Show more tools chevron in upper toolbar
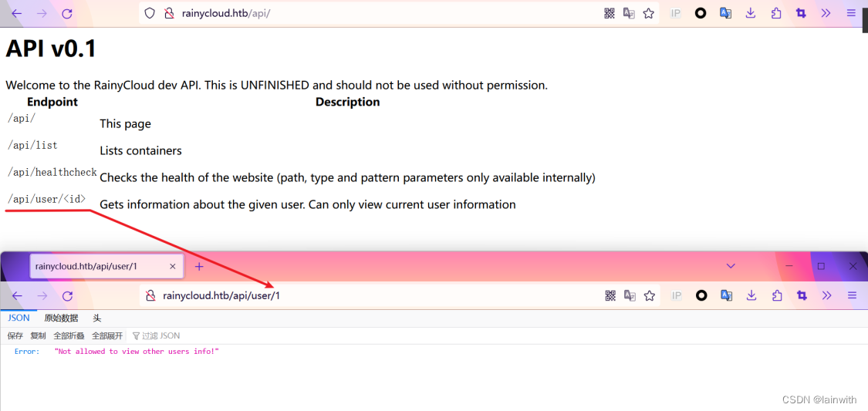This screenshot has width=868, height=411. (826, 14)
